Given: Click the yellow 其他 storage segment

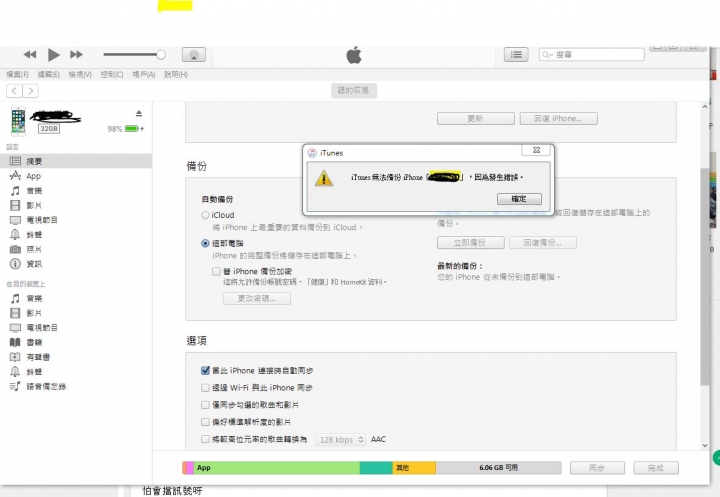Looking at the screenshot, I should point(414,468).
